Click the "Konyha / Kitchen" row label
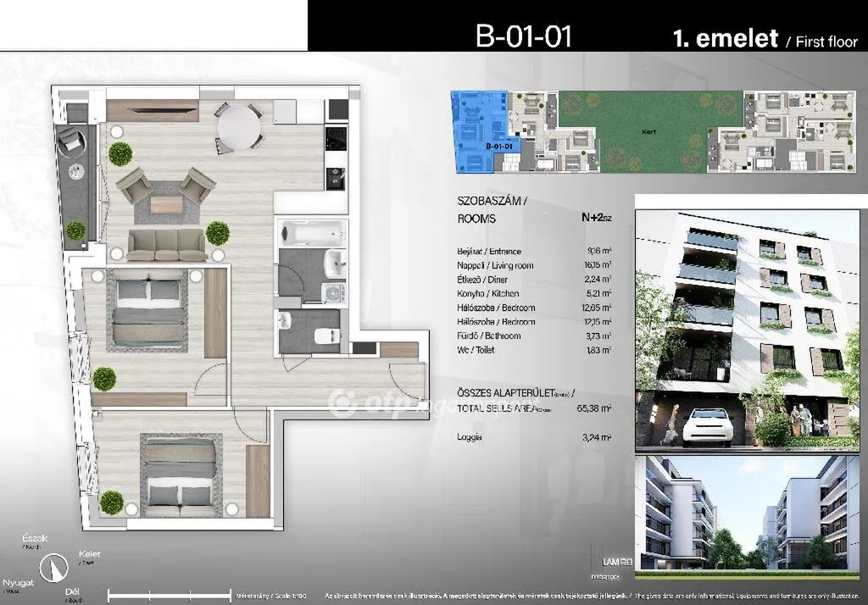868x605 pixels. coord(488,294)
